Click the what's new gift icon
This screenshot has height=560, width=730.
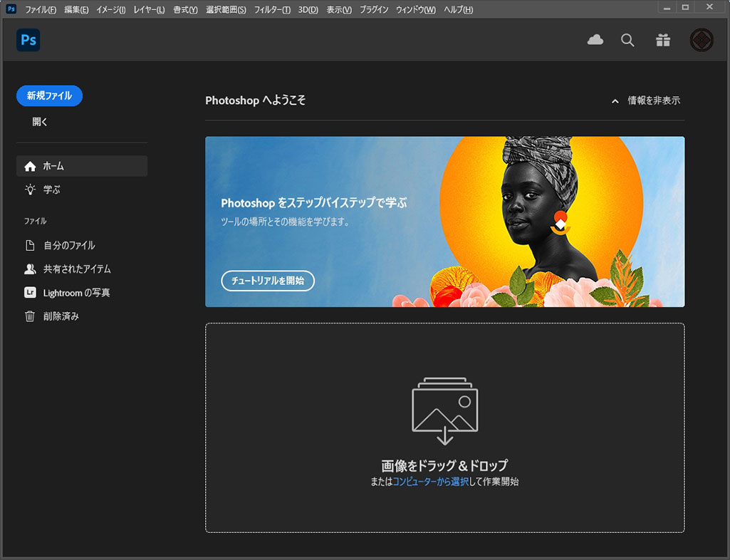click(x=663, y=40)
